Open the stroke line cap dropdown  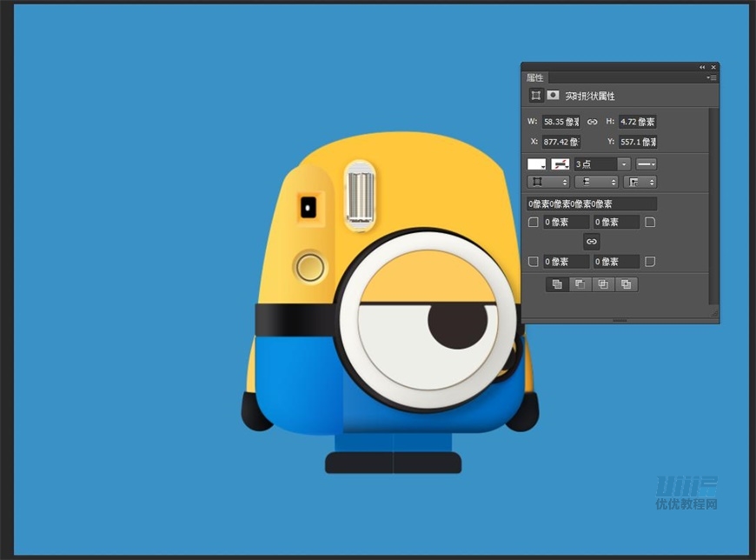click(596, 182)
